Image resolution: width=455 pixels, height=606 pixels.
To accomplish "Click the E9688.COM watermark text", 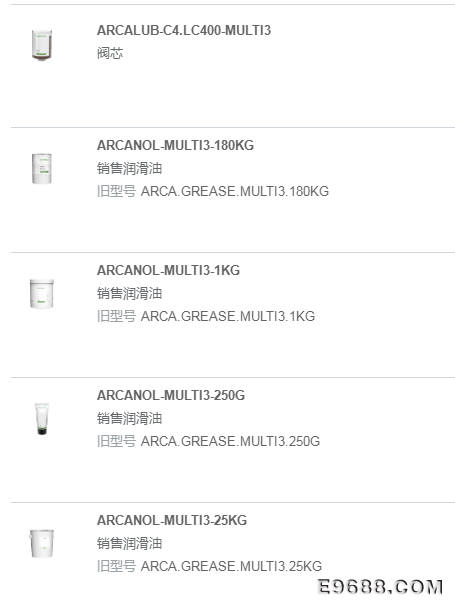I will 381,587.
